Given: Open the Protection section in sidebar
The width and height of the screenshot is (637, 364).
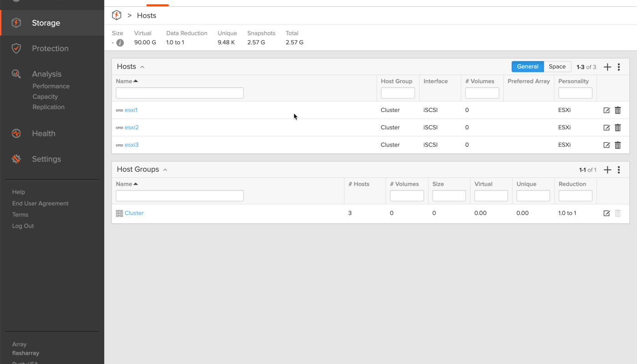Looking at the screenshot, I should pos(50,48).
